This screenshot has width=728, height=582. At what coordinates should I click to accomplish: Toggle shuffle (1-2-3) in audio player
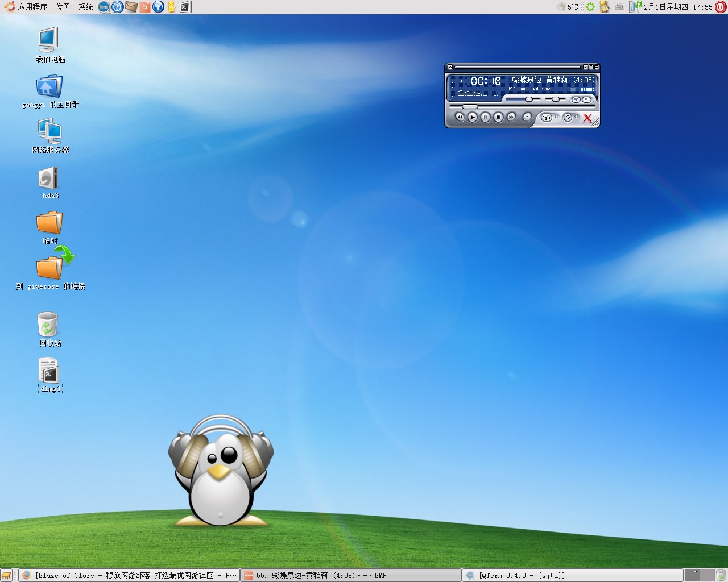click(x=546, y=118)
